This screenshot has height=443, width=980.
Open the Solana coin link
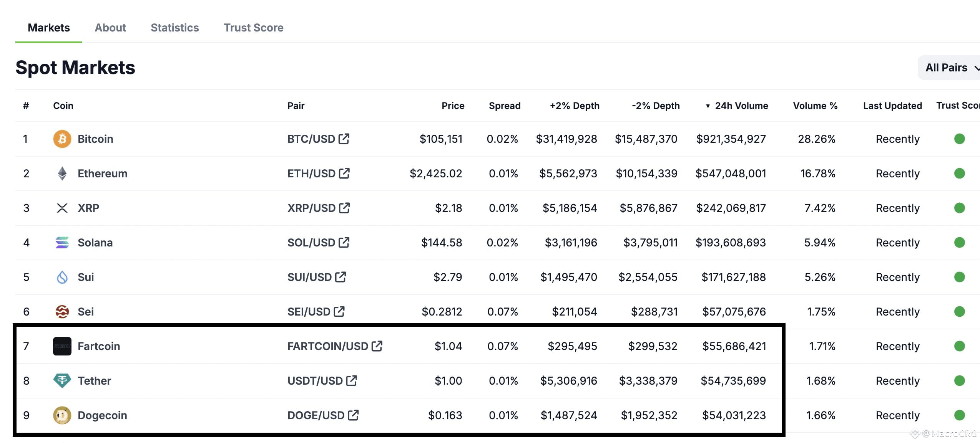click(95, 243)
